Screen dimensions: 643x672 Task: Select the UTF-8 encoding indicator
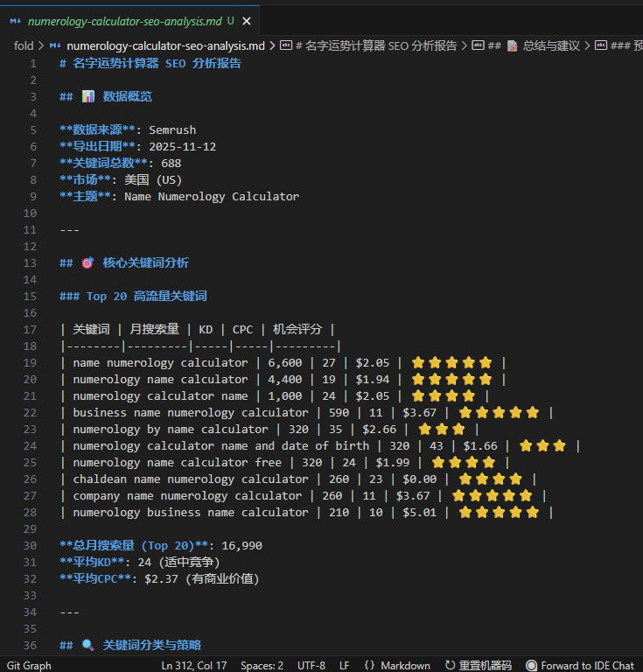(x=311, y=665)
